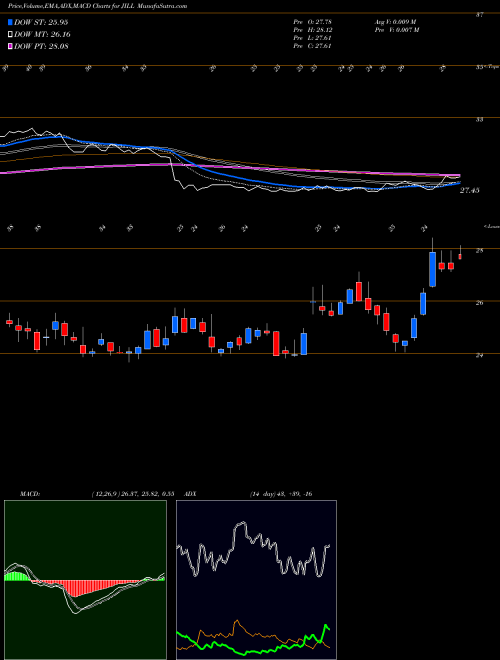Screen dimensions: 500x660
Task: Select the 'DOW ST: 25.93' legend text
Action: tap(41, 23)
